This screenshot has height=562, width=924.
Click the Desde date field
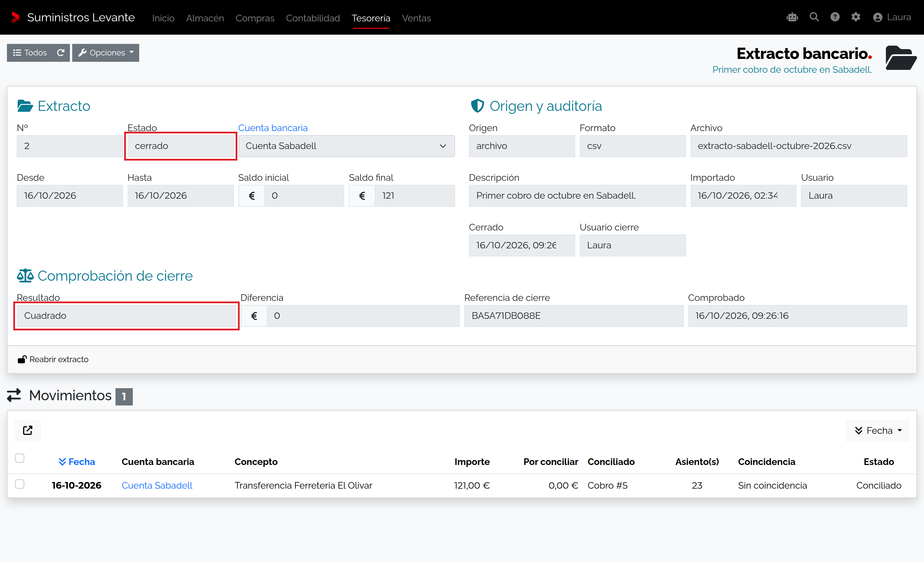tap(70, 196)
